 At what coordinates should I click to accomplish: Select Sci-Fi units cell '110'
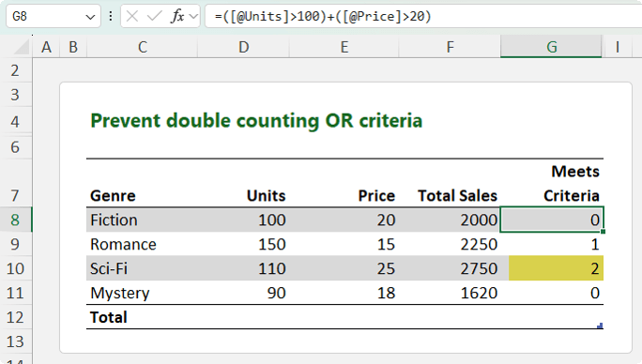point(244,268)
